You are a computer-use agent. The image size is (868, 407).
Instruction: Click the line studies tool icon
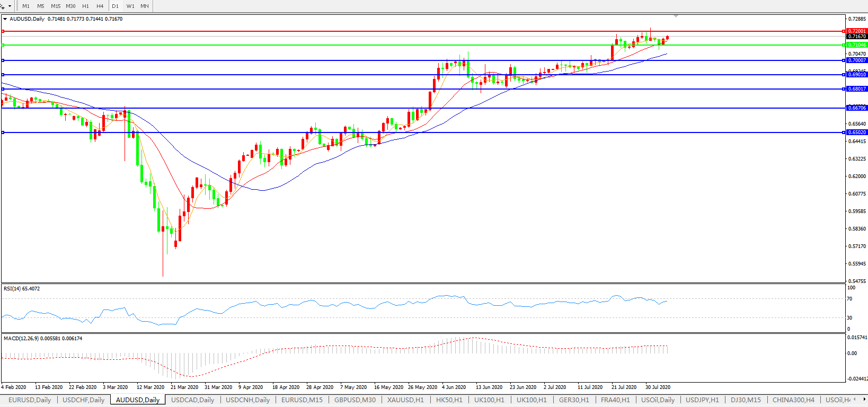[3, 6]
